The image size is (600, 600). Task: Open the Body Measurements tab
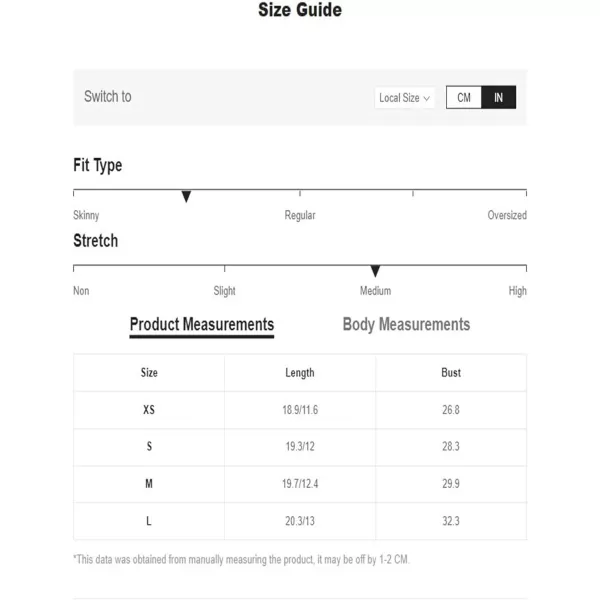406,324
